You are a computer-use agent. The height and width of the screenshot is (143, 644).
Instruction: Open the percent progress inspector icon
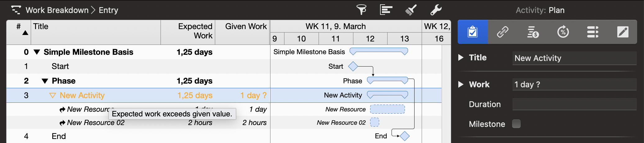coord(563,32)
